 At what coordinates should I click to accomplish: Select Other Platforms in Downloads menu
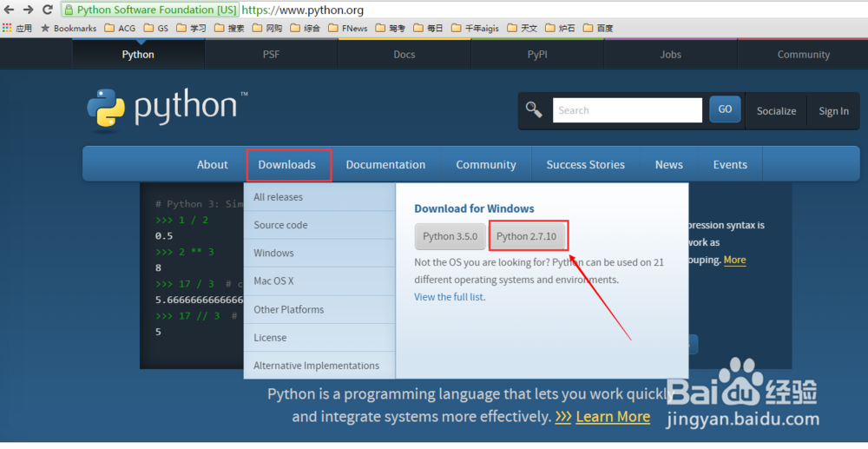(x=319, y=309)
